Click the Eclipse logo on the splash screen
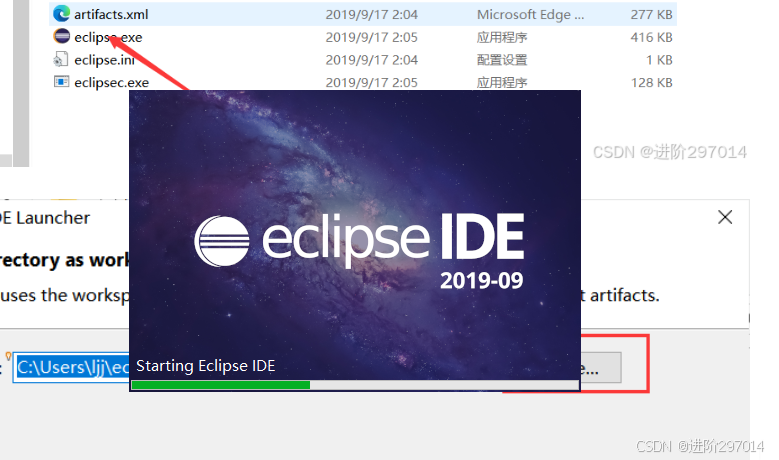 tap(222, 241)
